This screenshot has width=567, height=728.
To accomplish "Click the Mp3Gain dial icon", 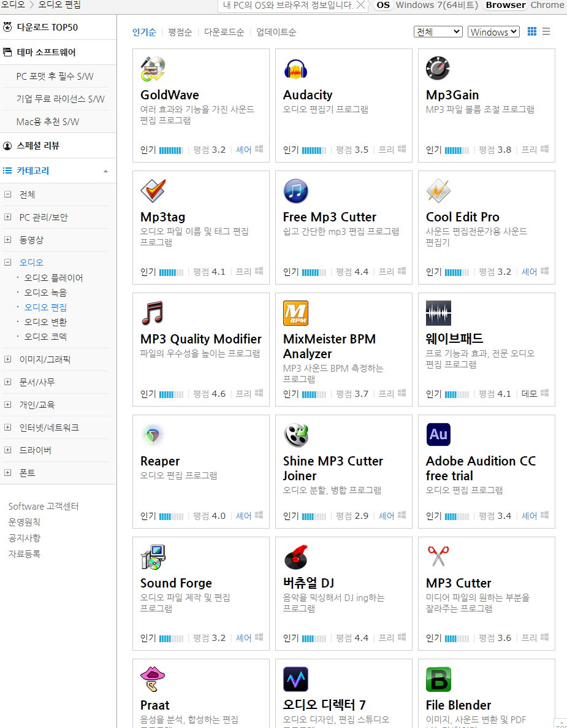I will coord(438,69).
